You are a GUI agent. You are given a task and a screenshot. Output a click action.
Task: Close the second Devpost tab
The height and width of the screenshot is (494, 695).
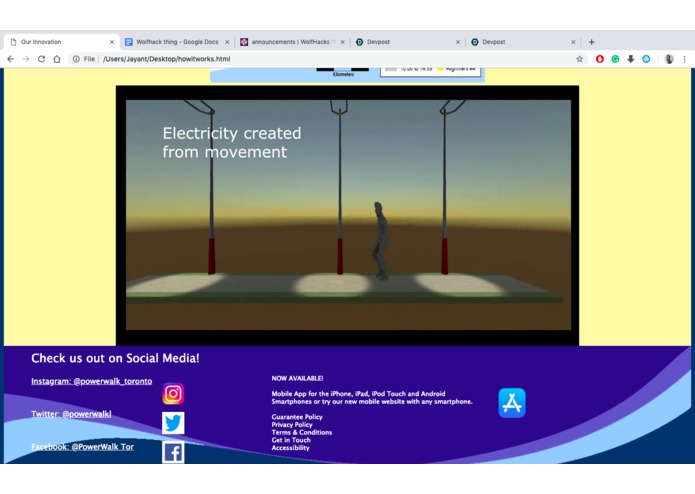tap(573, 42)
